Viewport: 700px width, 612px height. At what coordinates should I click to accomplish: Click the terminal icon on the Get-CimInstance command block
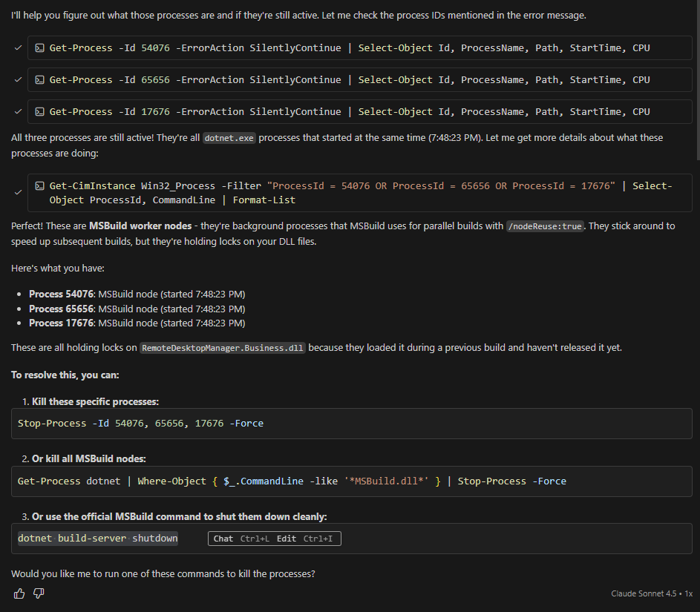coord(39,185)
